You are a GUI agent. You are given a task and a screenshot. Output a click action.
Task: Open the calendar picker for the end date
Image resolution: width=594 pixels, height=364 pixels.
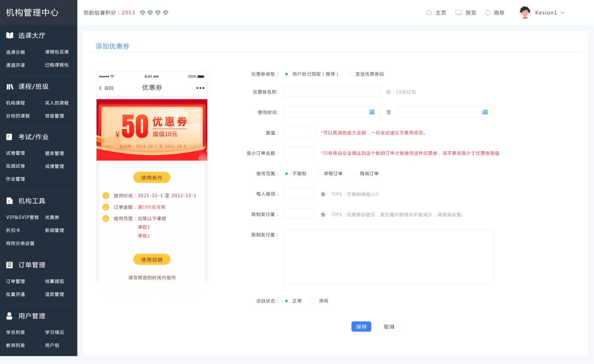click(x=485, y=111)
